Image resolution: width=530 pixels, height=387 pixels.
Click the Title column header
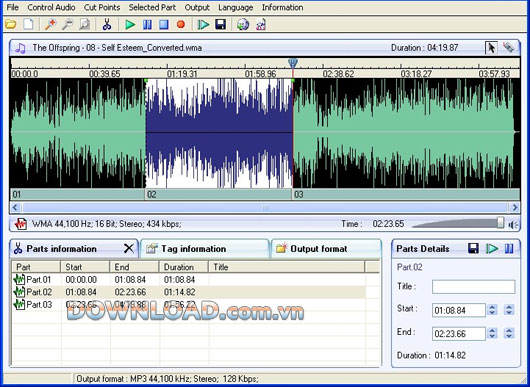coord(287,267)
